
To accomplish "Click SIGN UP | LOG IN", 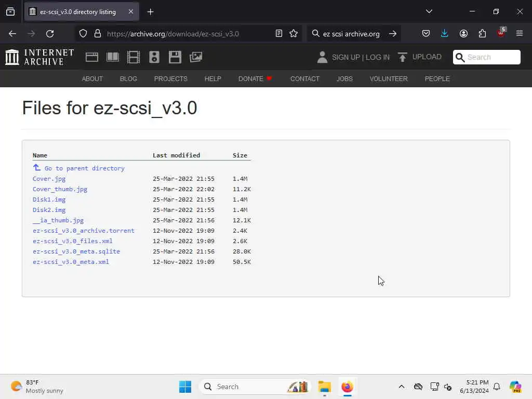I will click(x=361, y=57).
